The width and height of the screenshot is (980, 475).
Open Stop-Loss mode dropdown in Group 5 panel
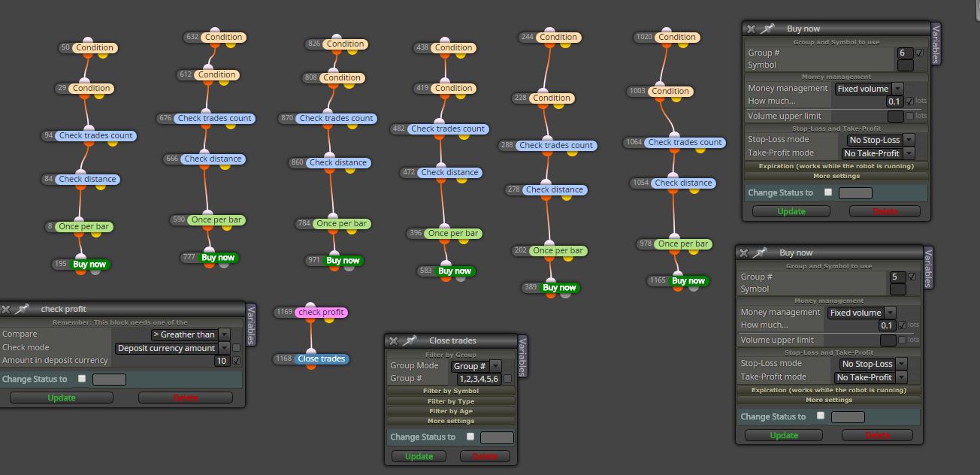872,364
